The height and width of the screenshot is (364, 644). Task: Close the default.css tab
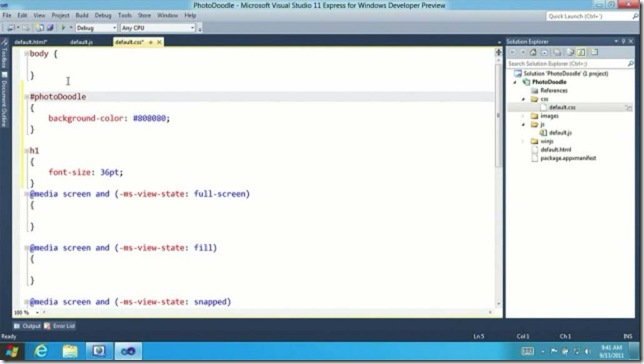[159, 42]
